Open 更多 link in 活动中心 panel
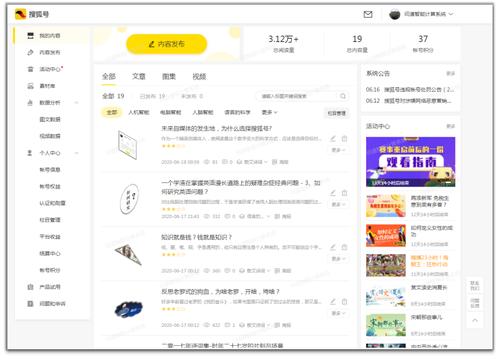This screenshot has height=360, width=500. (450, 126)
